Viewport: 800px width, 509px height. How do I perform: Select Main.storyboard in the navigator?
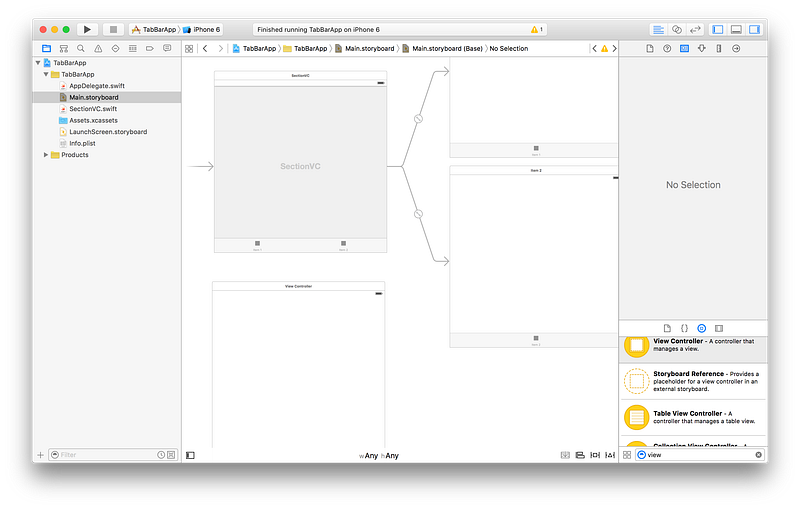coord(93,97)
